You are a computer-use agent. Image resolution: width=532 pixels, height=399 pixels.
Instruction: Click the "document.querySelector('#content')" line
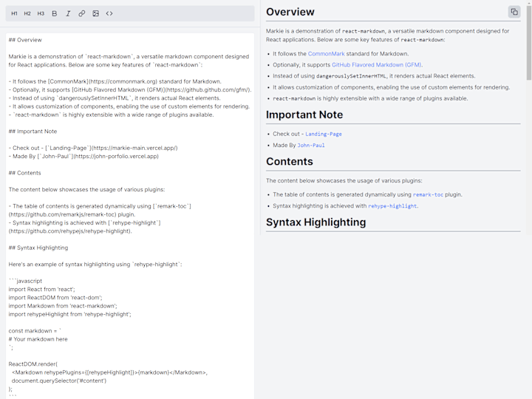pos(58,381)
